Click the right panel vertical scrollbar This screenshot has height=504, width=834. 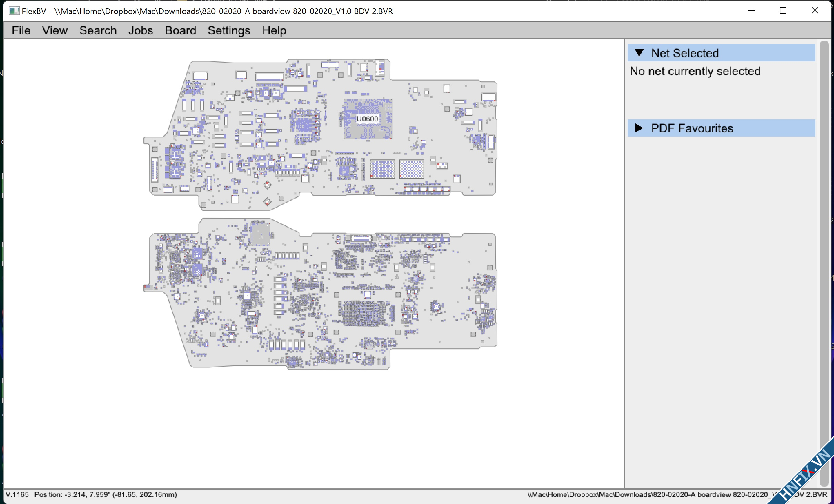tap(824, 262)
